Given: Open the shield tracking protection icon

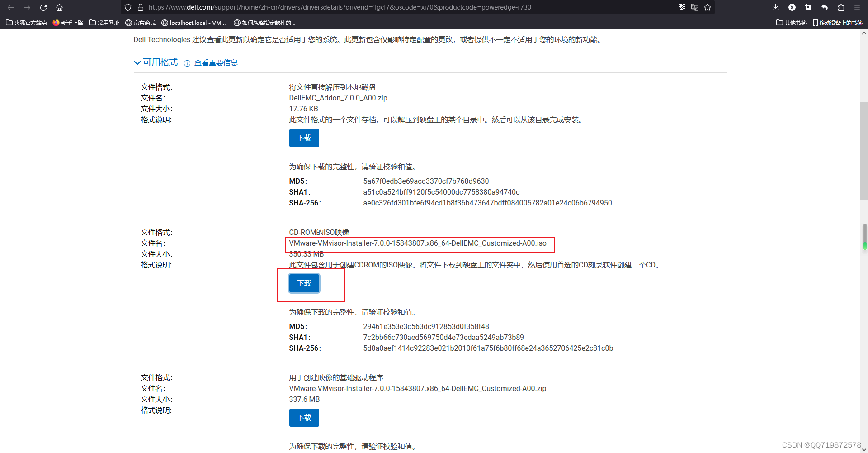Looking at the screenshot, I should [128, 7].
